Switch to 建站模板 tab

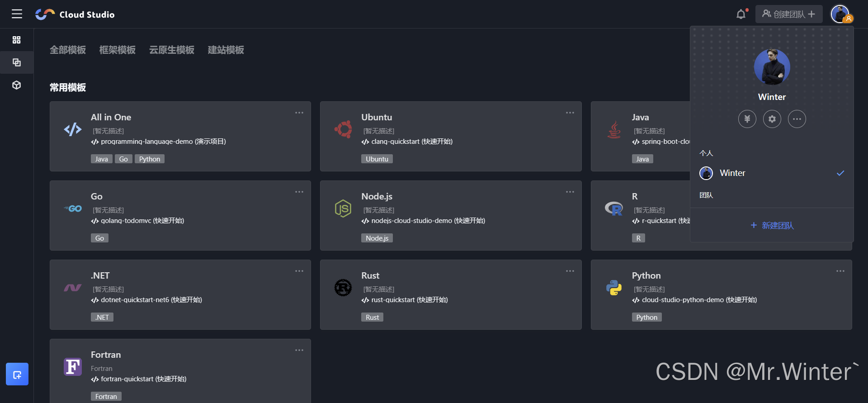226,50
